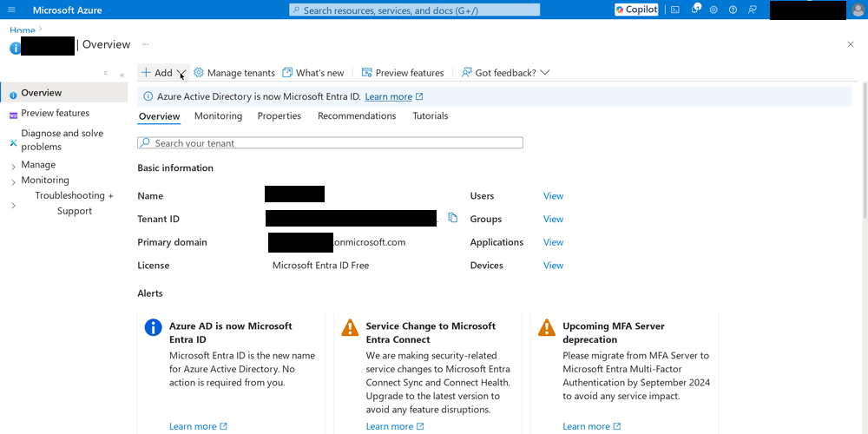868x434 pixels.
Task: Click the Copilot button in header
Action: pyautogui.click(x=636, y=10)
